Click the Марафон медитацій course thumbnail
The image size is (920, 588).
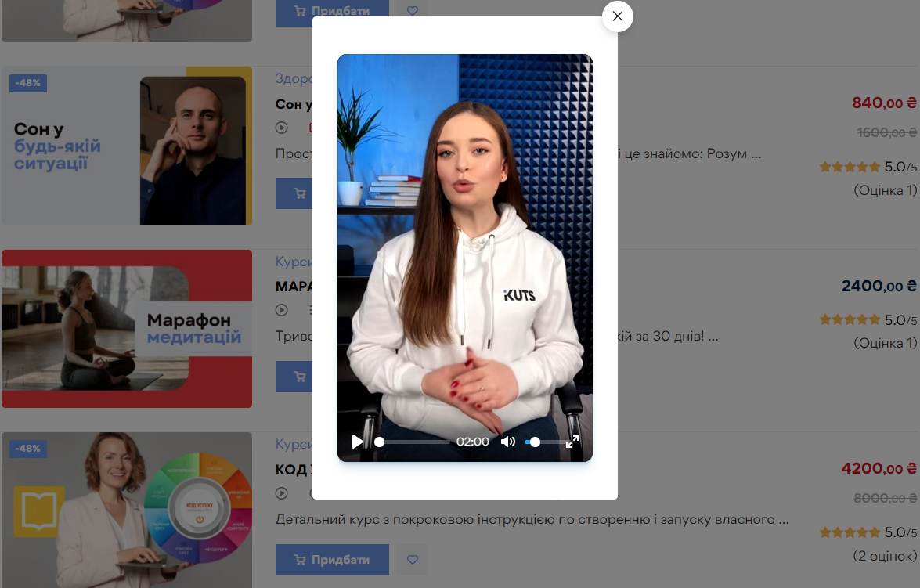127,326
